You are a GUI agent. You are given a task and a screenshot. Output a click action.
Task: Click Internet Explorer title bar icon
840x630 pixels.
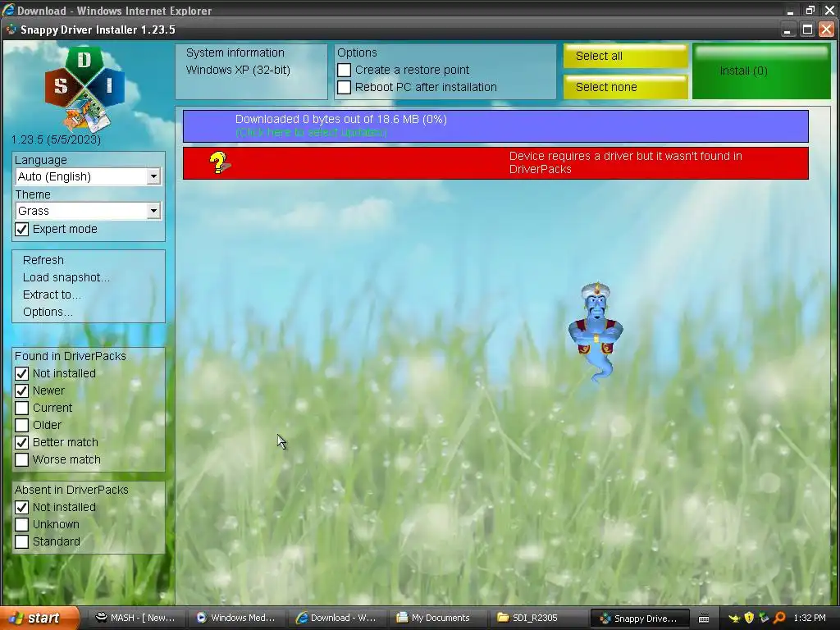pyautogui.click(x=8, y=10)
